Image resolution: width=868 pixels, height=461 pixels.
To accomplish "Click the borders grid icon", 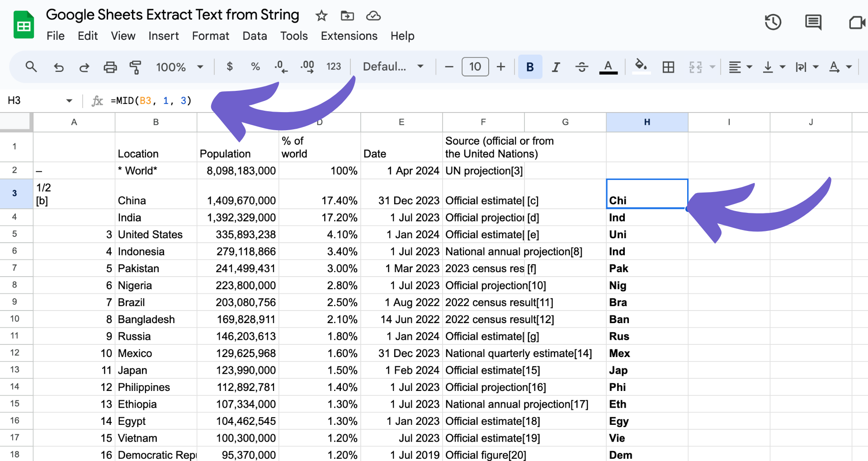I will (668, 67).
